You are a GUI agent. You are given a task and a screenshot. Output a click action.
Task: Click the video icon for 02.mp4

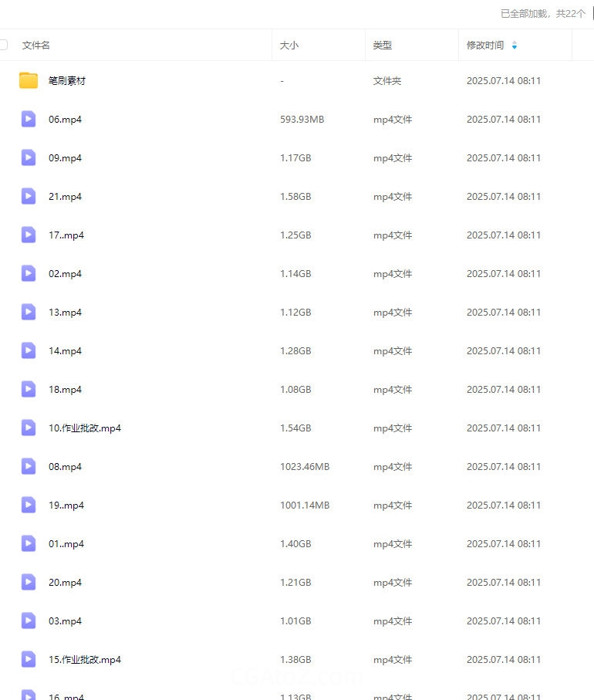pos(29,273)
